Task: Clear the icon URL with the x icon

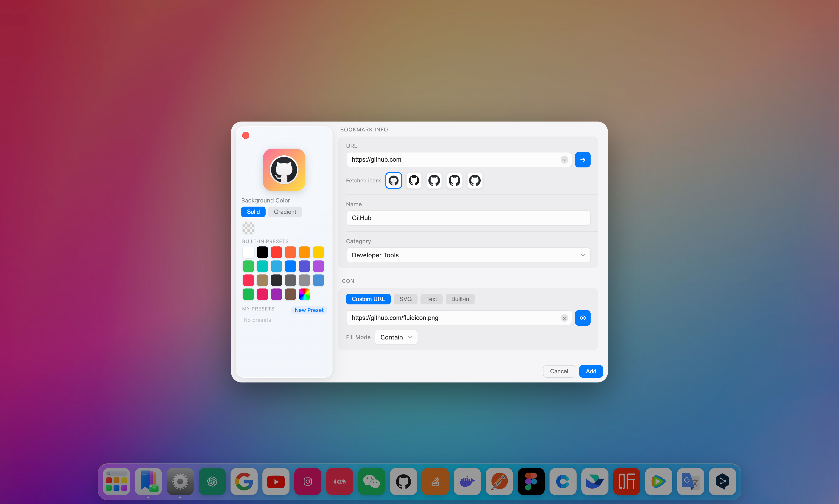Action: click(x=564, y=318)
